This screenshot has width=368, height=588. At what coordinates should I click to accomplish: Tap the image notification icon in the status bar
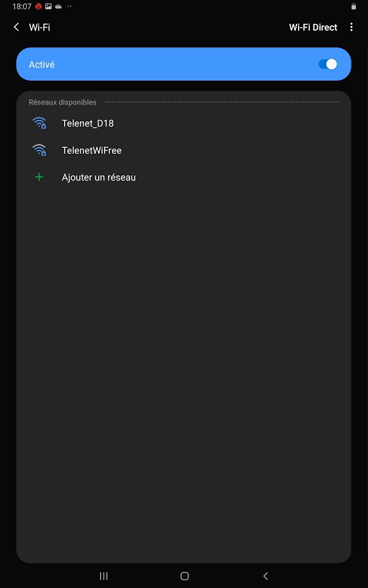click(x=49, y=7)
